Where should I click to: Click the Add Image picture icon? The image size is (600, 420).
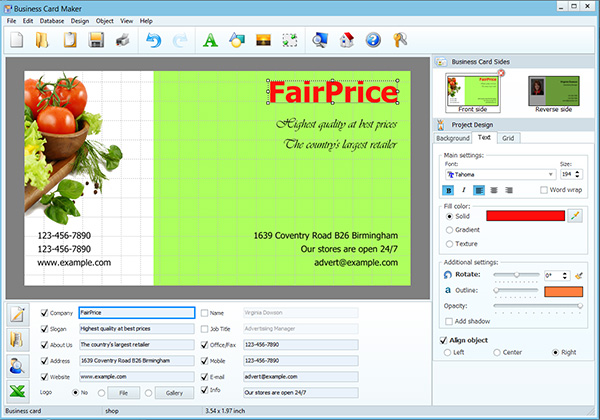263,40
